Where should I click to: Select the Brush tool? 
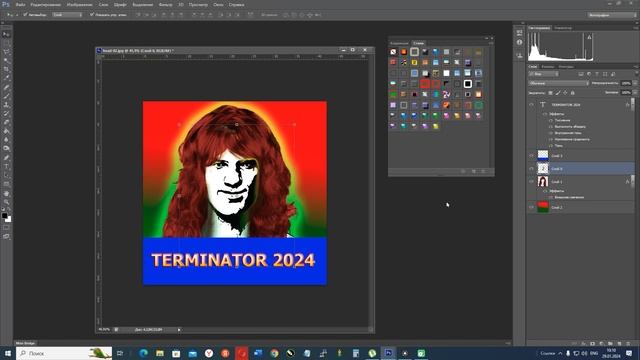click(x=6, y=96)
